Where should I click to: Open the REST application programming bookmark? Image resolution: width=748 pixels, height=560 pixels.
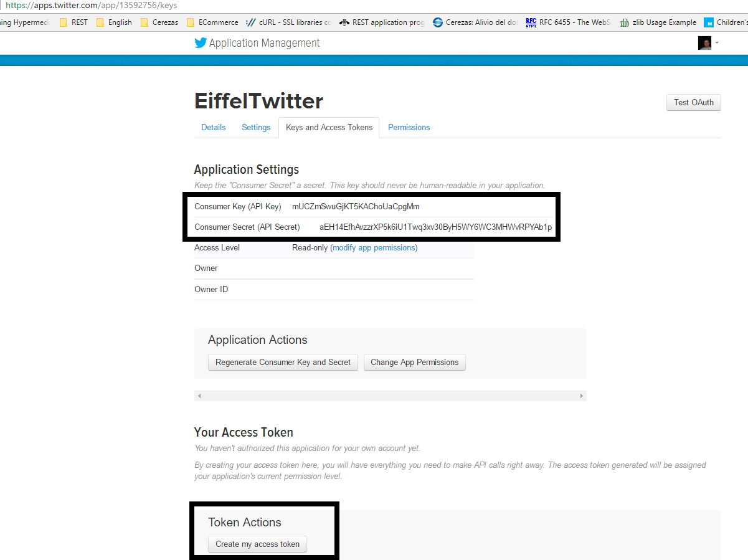coord(382,22)
